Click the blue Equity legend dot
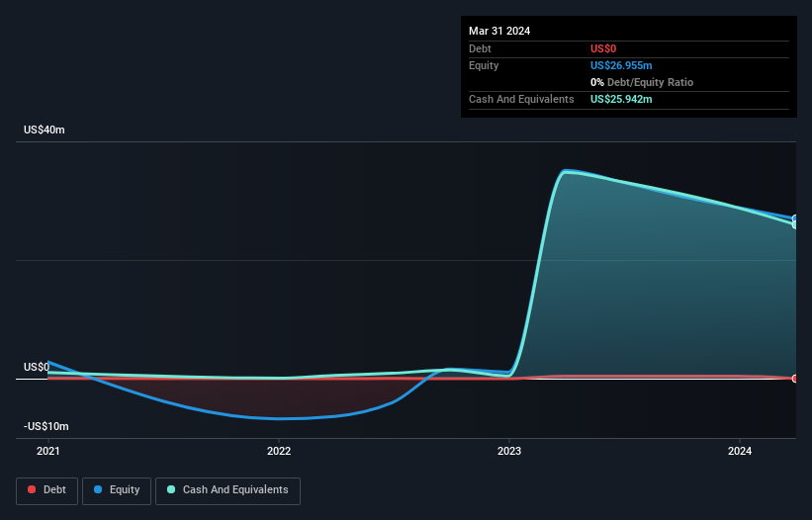Screen dimensions: 812x520 [98, 489]
